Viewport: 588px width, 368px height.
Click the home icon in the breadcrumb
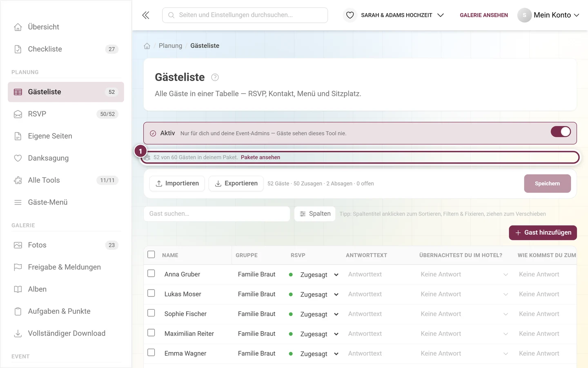tap(147, 46)
